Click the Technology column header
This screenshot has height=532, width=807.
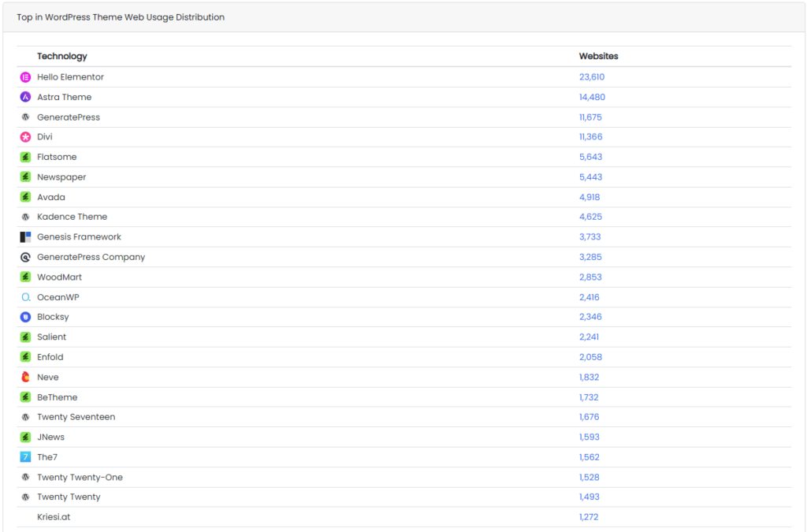coord(61,56)
